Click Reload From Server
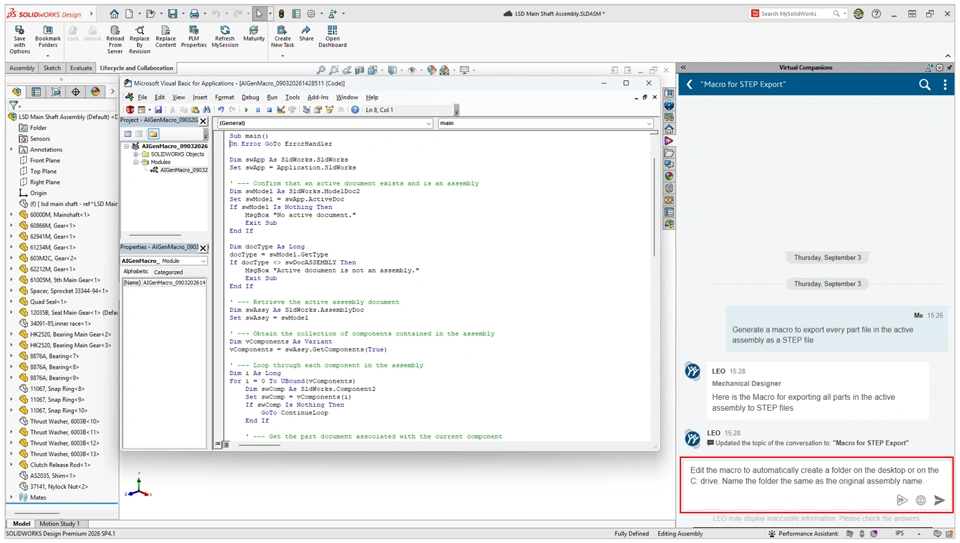Screen dimensions: 960x543 [114, 40]
